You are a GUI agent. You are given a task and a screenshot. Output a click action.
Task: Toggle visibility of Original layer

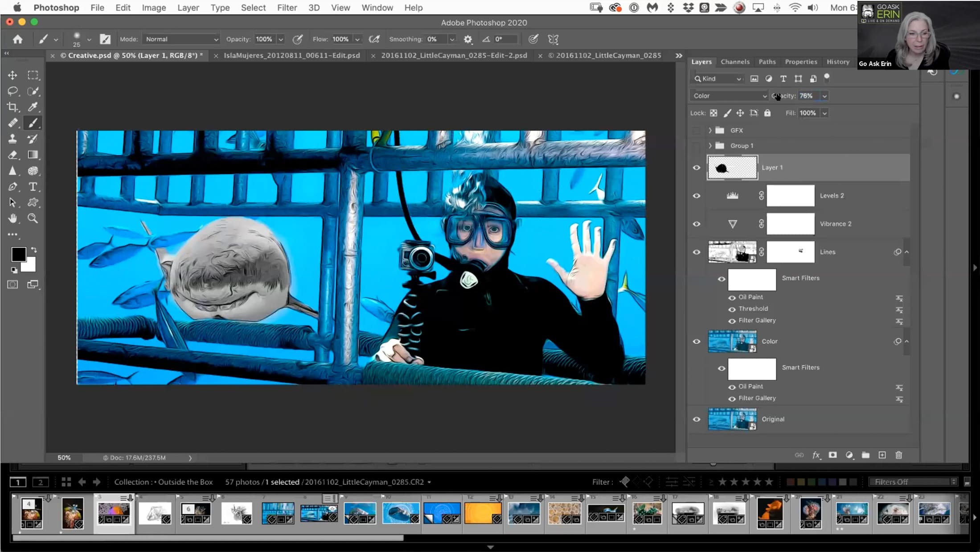(696, 419)
